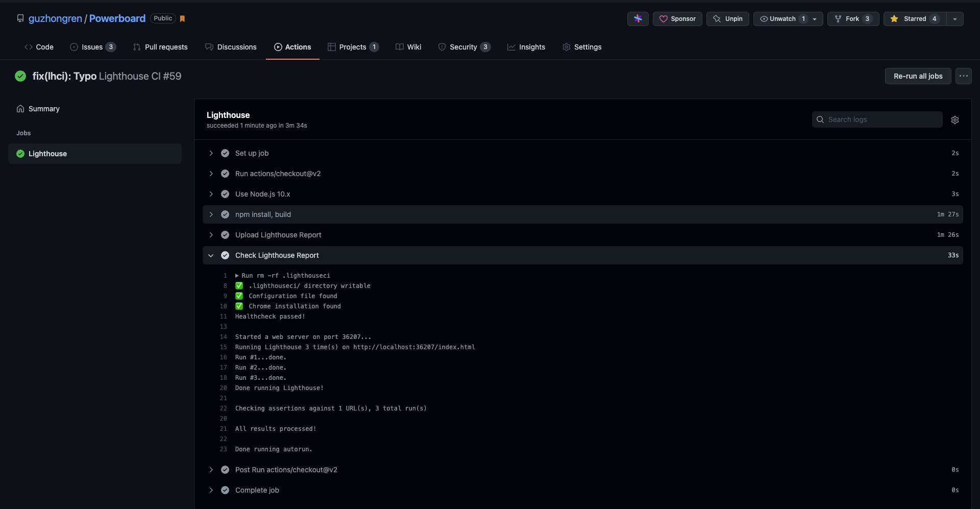Click the check icon on Check Lighthouse Report
Viewport: 980px width, 509px height.
pos(225,255)
